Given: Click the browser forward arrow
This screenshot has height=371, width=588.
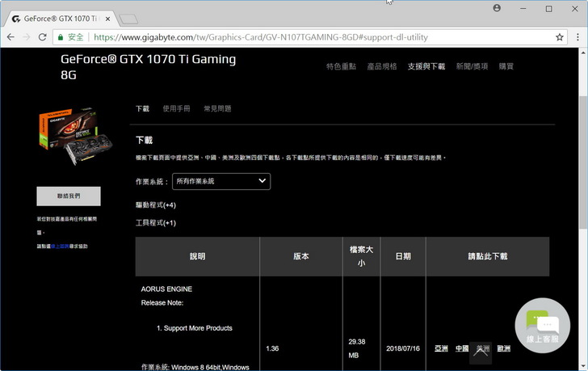Looking at the screenshot, I should pyautogui.click(x=27, y=37).
